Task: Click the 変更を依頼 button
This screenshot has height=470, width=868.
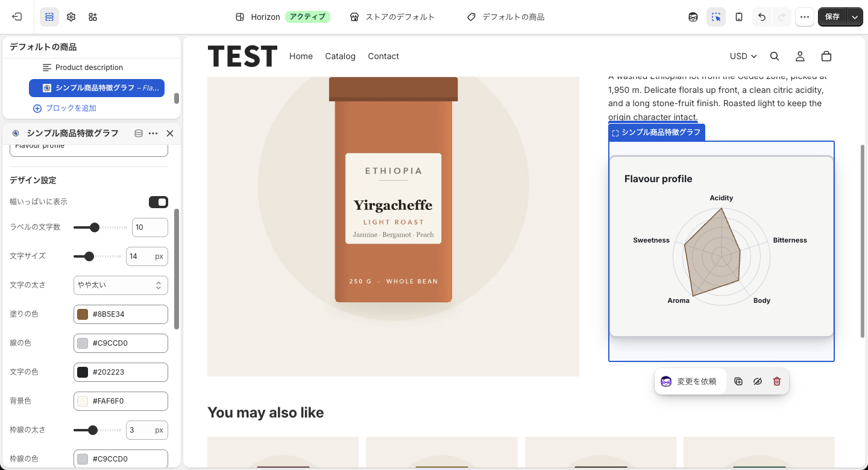Action: coord(690,381)
